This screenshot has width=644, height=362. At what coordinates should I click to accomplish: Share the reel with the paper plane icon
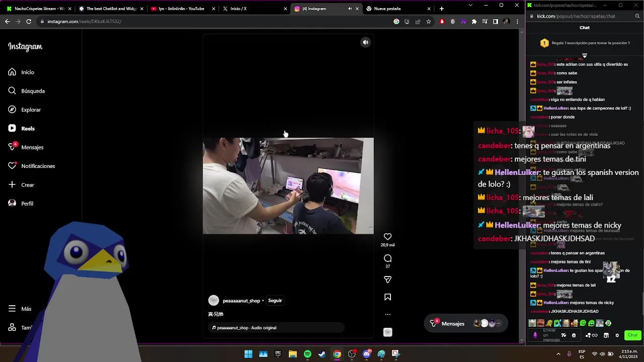coord(387,280)
